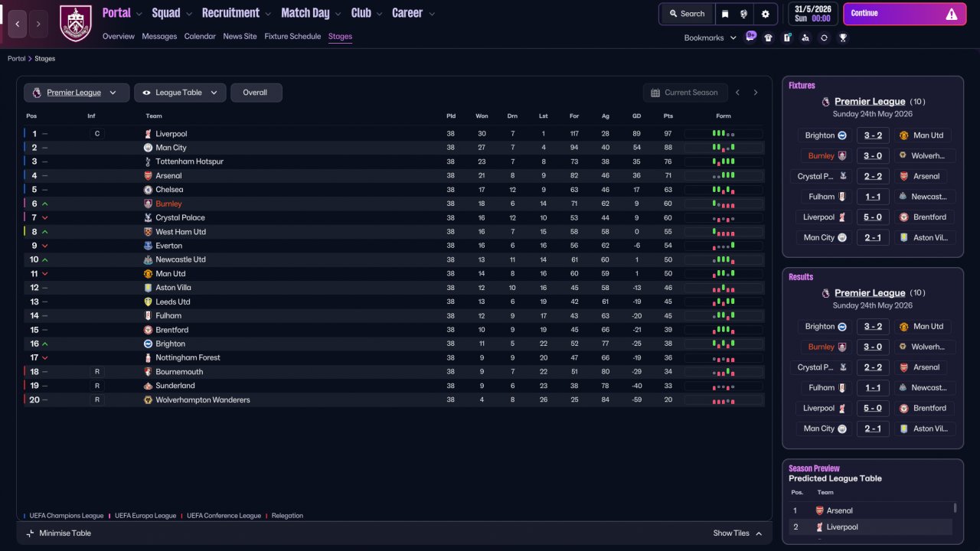
Task: Open the player search magnifier shortcut icon
Action: pyautogui.click(x=805, y=37)
